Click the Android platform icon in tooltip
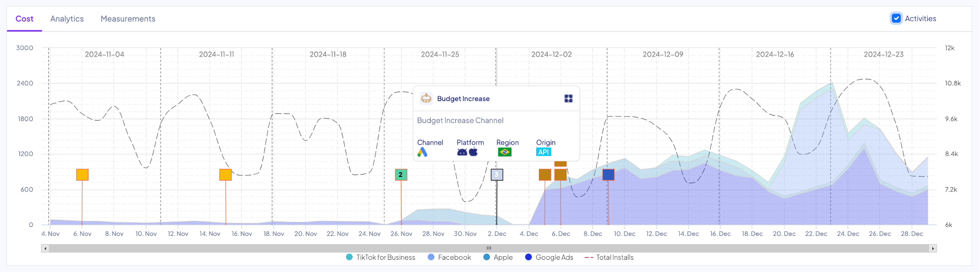The height and width of the screenshot is (272, 980). point(462,152)
